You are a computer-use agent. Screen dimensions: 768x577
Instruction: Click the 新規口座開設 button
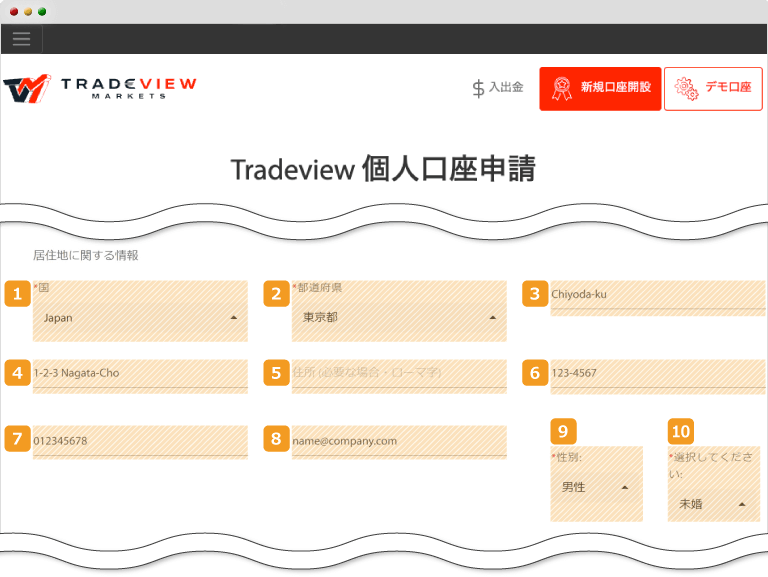click(600, 89)
